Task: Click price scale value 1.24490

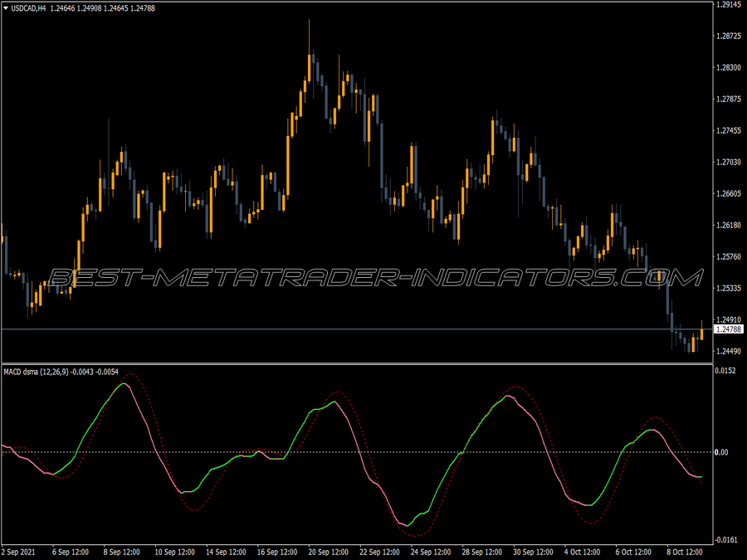Action: [x=729, y=352]
